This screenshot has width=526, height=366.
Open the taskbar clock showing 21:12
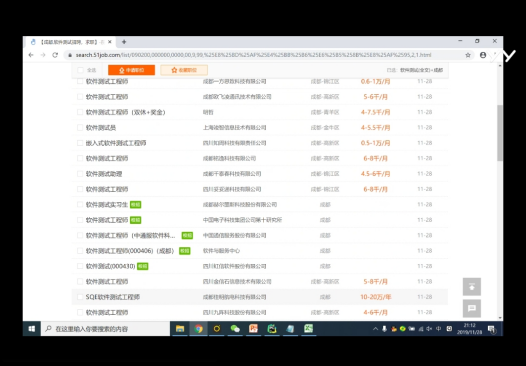(x=470, y=329)
